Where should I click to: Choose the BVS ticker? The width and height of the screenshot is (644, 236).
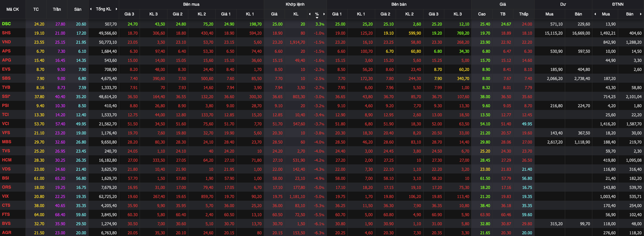[6, 224]
